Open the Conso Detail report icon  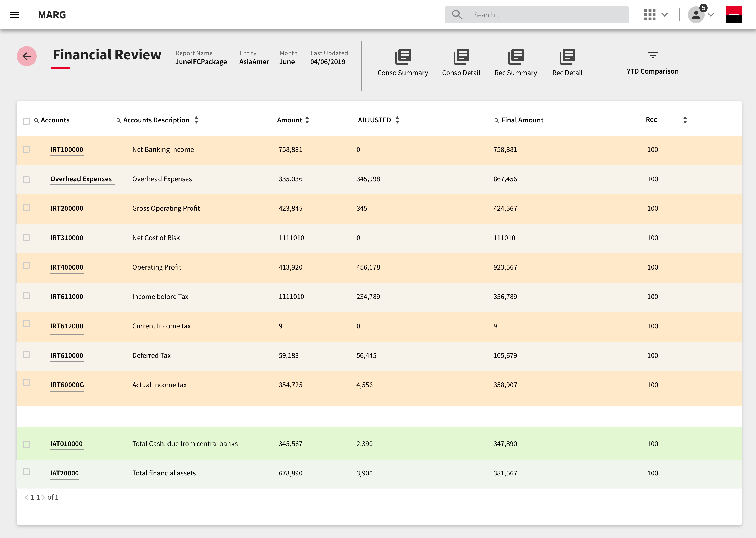click(x=461, y=57)
